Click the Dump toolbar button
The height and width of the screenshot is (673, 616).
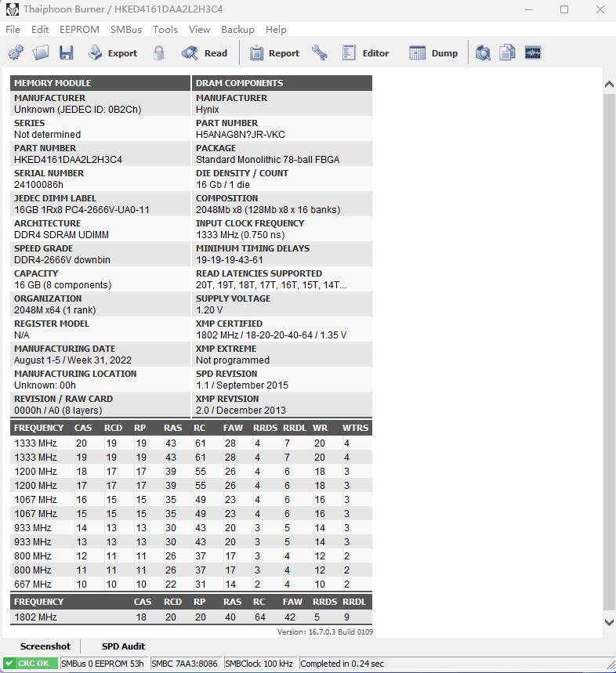coord(433,52)
